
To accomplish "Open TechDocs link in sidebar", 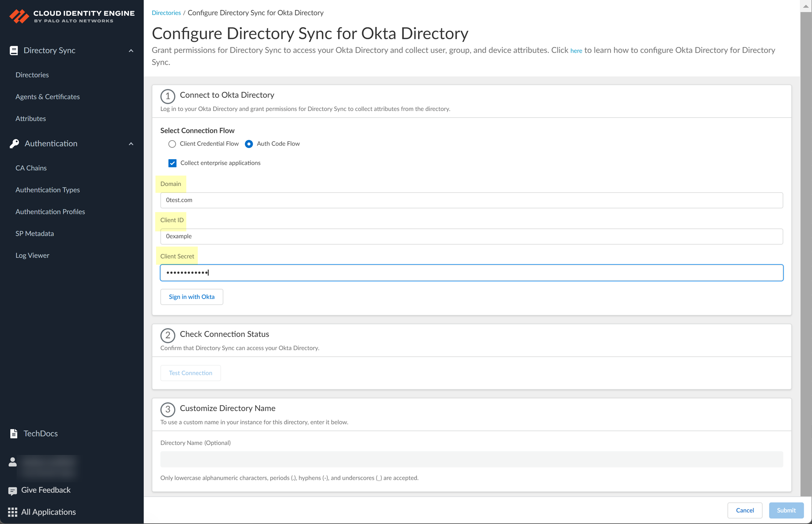I will click(x=41, y=433).
